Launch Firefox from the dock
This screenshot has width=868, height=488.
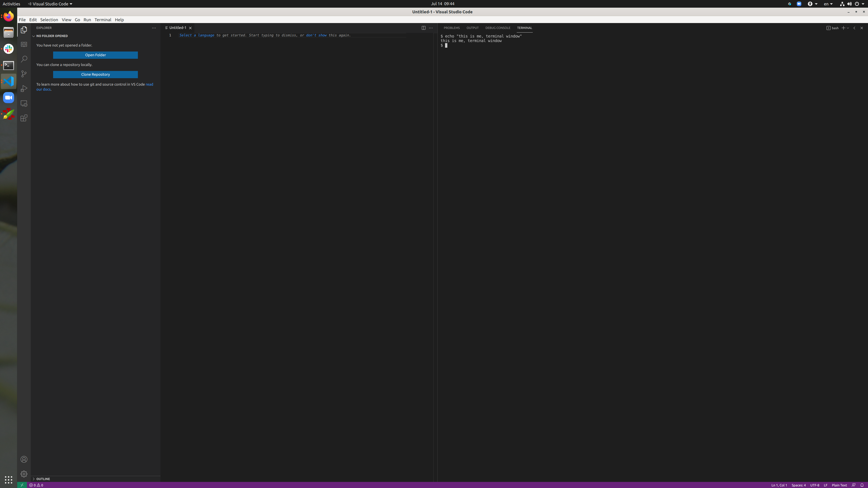click(x=8, y=16)
